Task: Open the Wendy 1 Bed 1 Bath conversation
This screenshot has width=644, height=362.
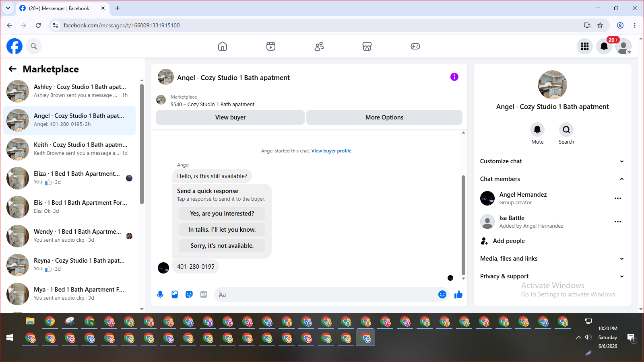Action: tap(69, 236)
